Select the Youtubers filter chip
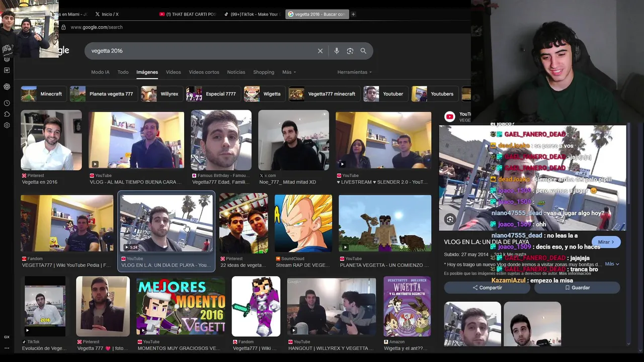The image size is (644, 362). click(x=434, y=94)
